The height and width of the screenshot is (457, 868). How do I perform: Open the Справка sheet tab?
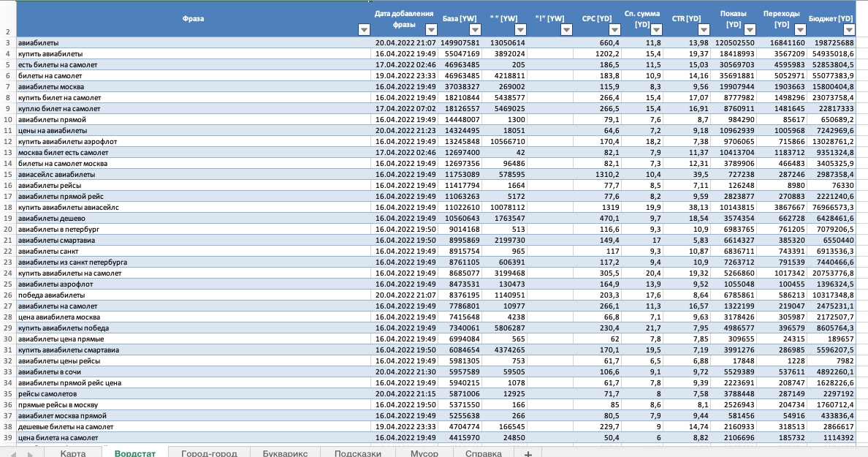(x=483, y=453)
